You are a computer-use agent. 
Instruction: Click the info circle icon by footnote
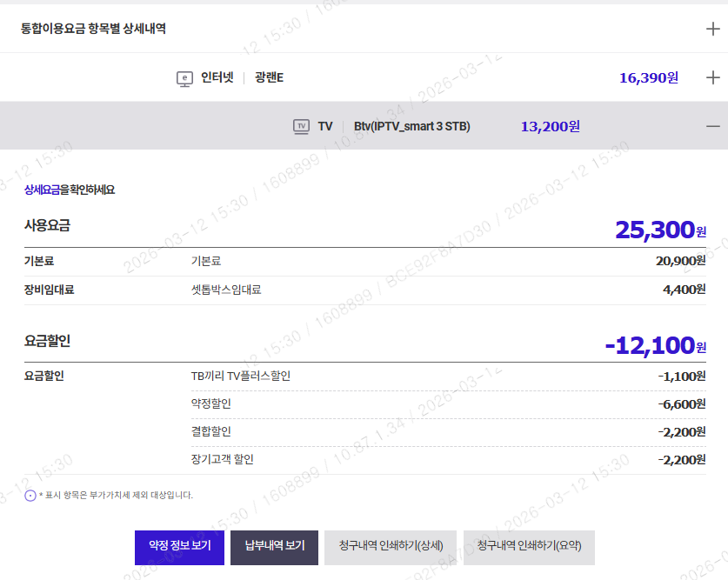tap(30, 496)
